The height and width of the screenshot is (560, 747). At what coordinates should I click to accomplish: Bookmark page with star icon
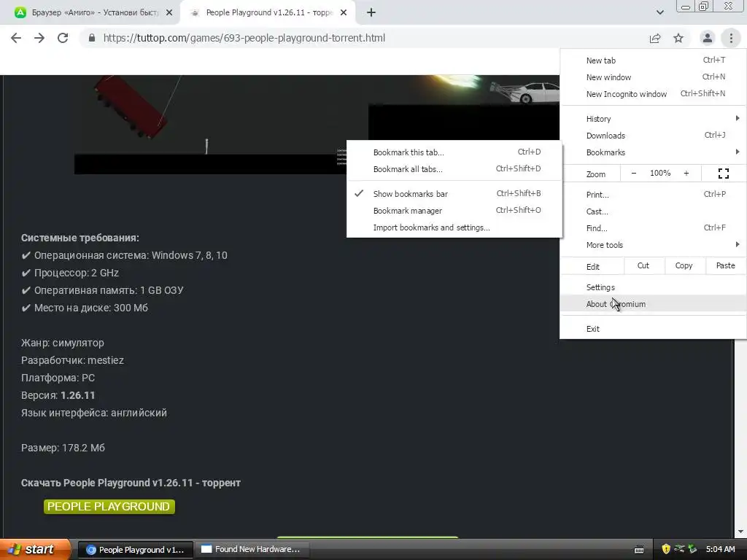coord(678,38)
